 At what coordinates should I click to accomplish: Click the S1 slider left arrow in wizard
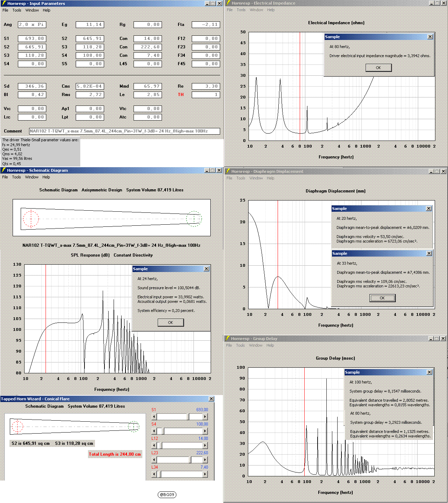tap(154, 417)
